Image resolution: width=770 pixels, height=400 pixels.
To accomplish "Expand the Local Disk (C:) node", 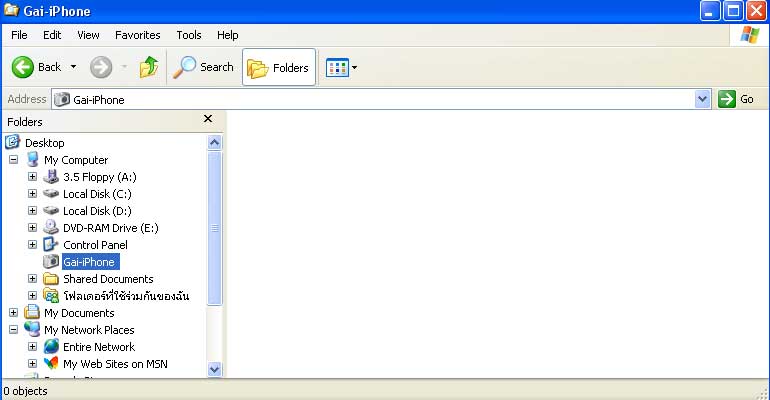I will 32,193.
